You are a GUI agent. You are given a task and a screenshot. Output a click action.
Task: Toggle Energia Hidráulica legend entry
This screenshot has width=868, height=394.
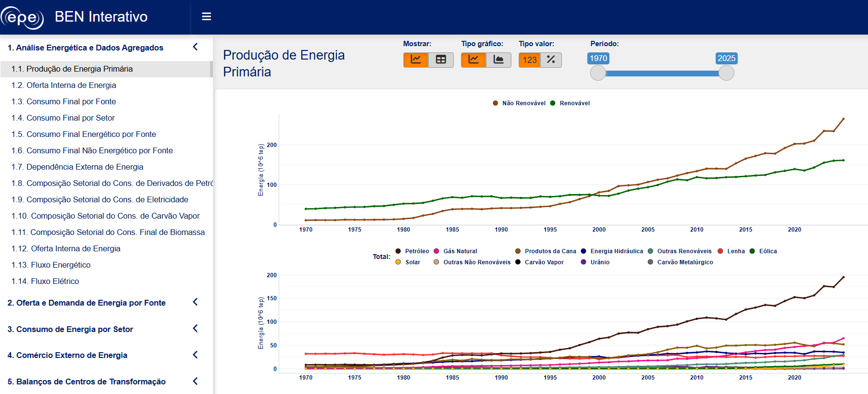coord(612,251)
